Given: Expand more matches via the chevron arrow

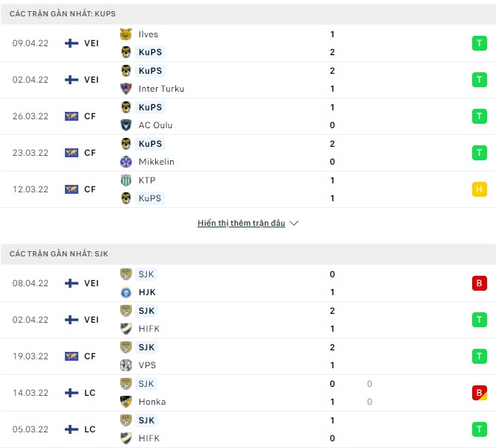Looking at the screenshot, I should point(294,224).
